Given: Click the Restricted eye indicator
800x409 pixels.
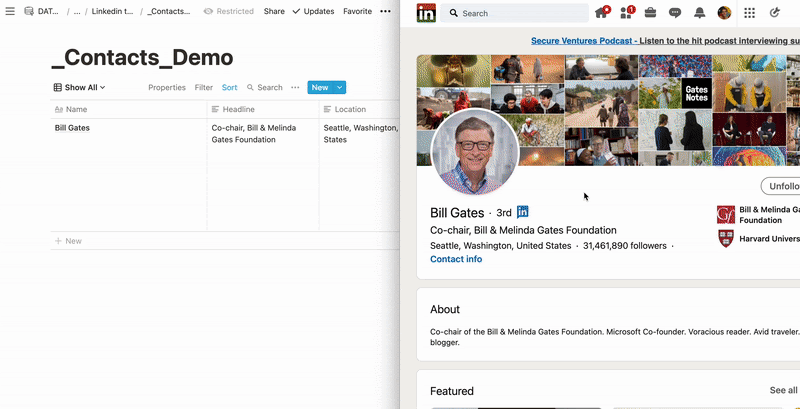Looking at the screenshot, I should [x=229, y=11].
